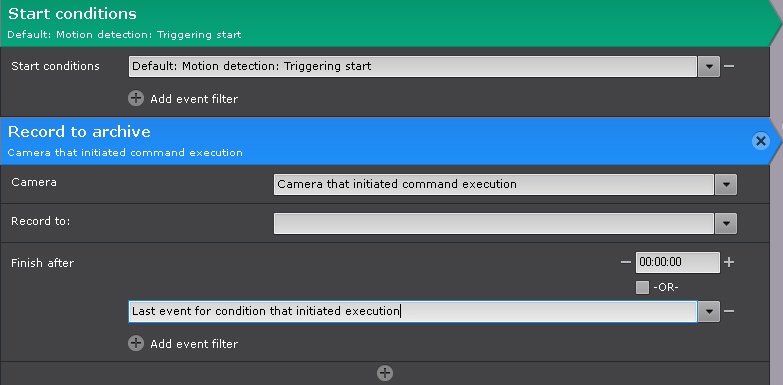This screenshot has height=385, width=783.
Task: Close the Record to archive action
Action: [760, 141]
